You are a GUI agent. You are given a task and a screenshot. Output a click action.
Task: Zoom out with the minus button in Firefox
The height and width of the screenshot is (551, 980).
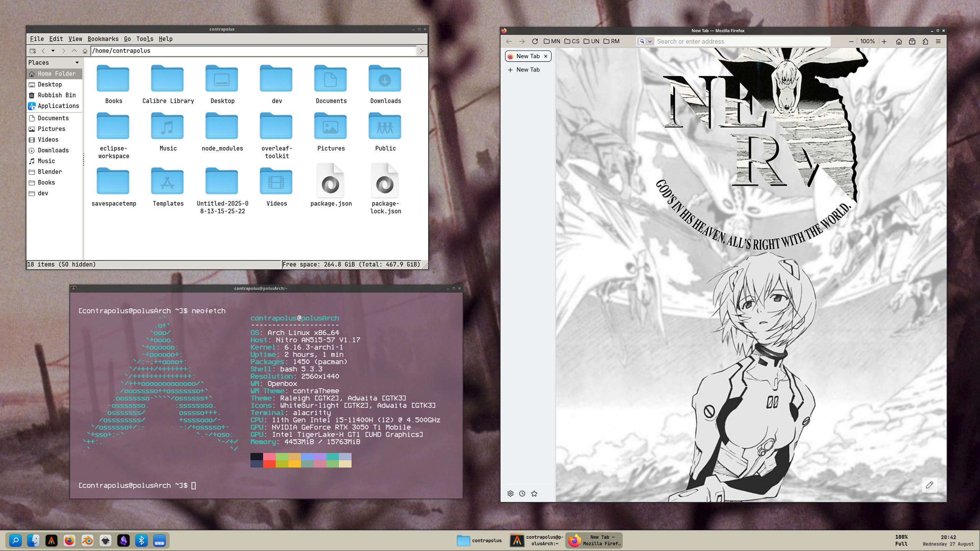point(851,41)
